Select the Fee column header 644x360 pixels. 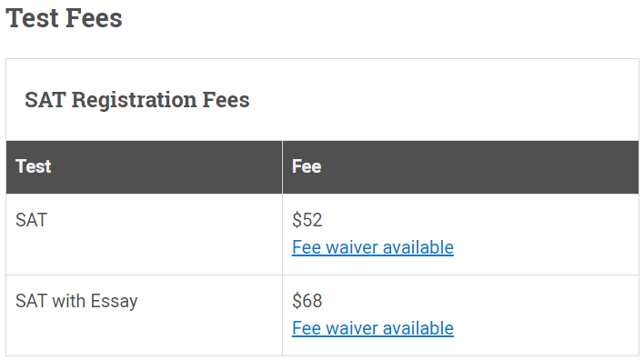click(x=307, y=166)
